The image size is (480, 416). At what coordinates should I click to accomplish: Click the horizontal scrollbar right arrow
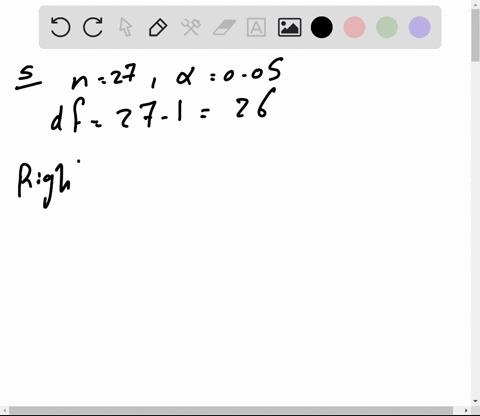(x=466, y=410)
